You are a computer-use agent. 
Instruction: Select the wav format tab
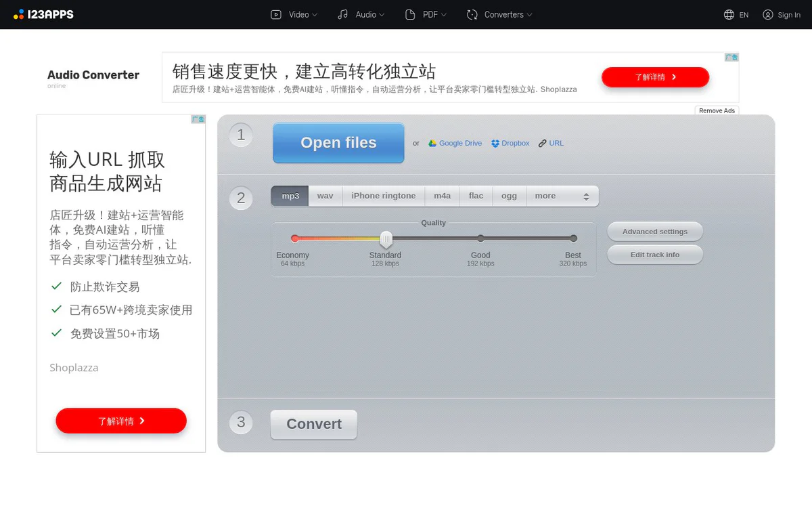(325, 196)
